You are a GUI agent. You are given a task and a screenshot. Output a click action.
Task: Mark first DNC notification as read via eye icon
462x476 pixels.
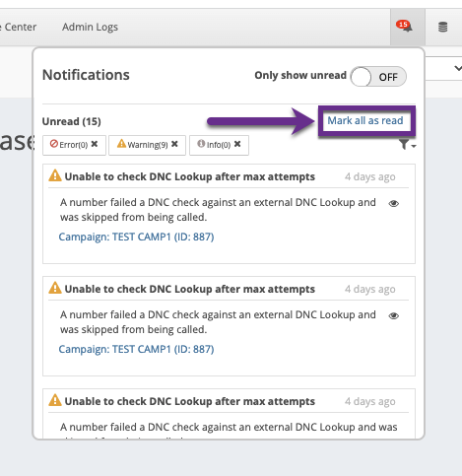pos(394,204)
